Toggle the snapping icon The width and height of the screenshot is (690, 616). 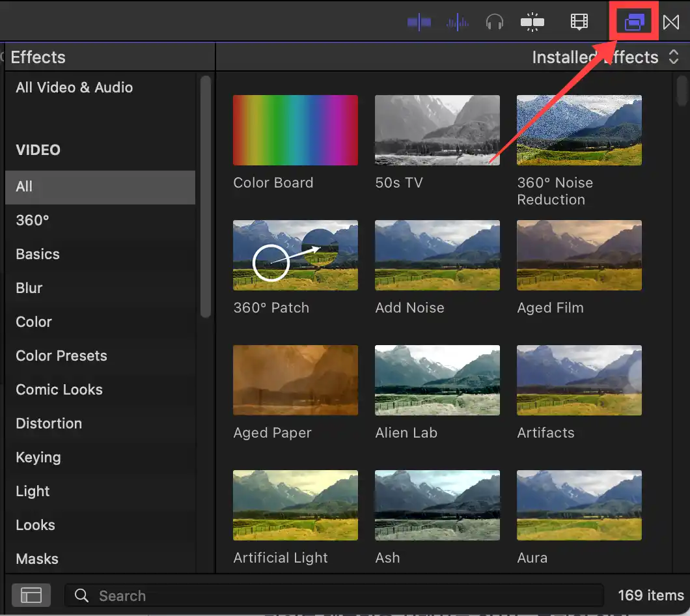point(532,22)
